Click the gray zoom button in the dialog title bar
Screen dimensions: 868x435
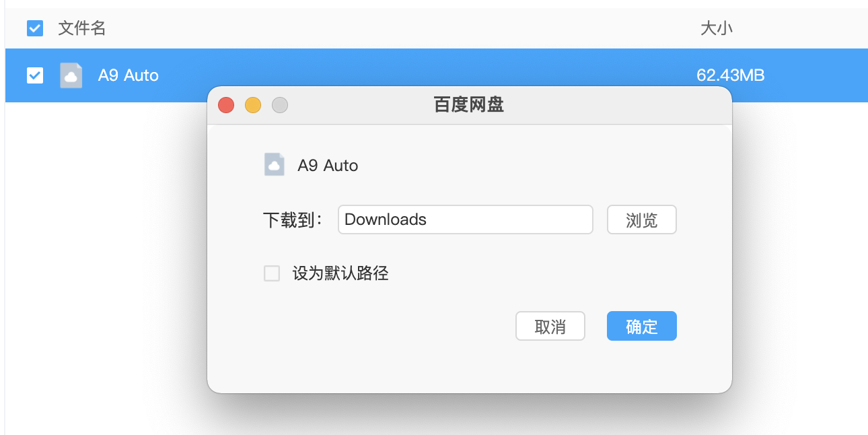pyautogui.click(x=280, y=105)
